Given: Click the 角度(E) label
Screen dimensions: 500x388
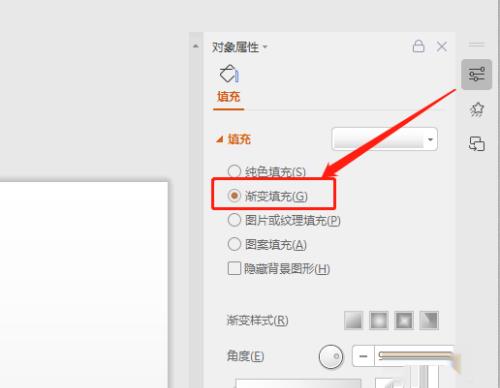Looking at the screenshot, I should [245, 356].
